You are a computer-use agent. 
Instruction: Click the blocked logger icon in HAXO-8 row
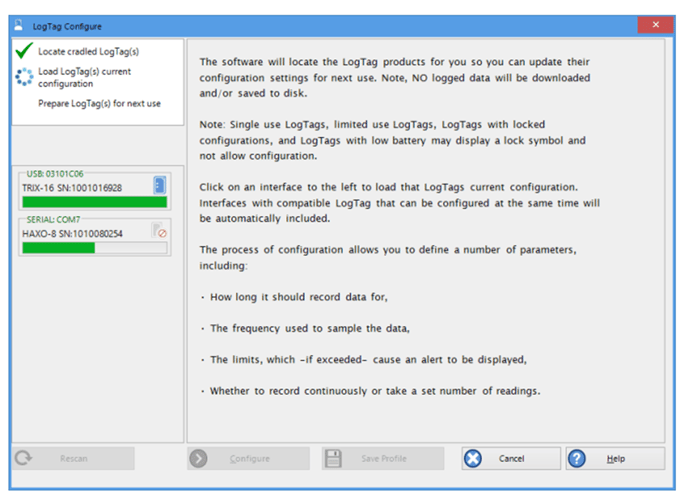tap(160, 230)
